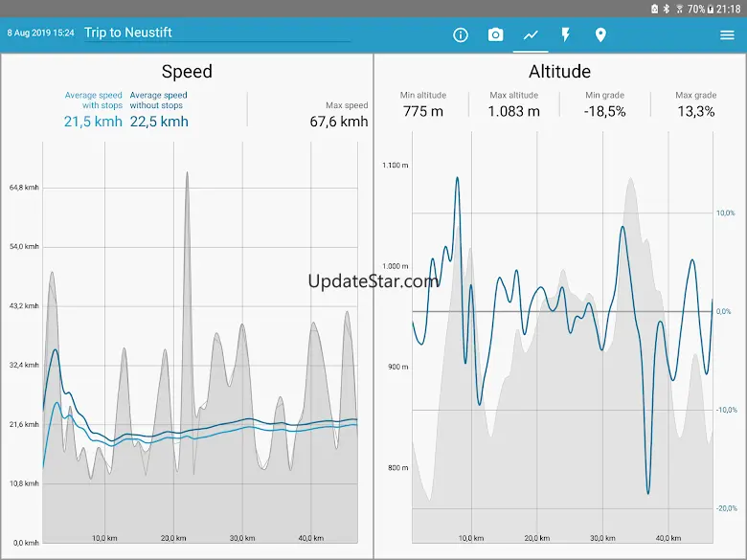747x560 pixels.
Task: Tap the Bluetooth status icon
Action: (666, 9)
